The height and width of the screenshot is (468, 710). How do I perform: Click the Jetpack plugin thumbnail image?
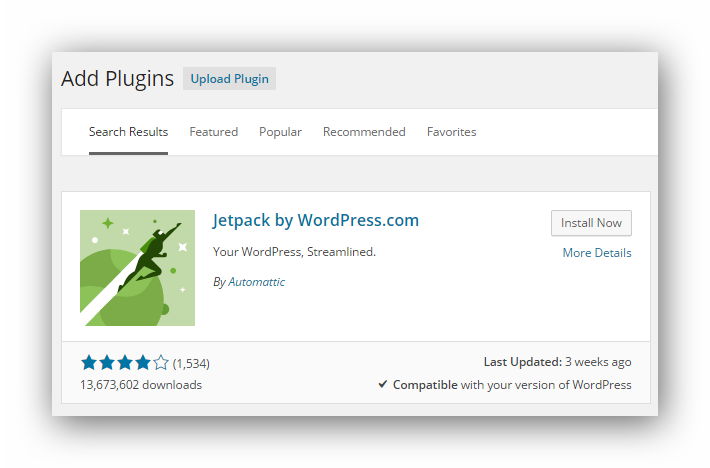click(x=137, y=268)
